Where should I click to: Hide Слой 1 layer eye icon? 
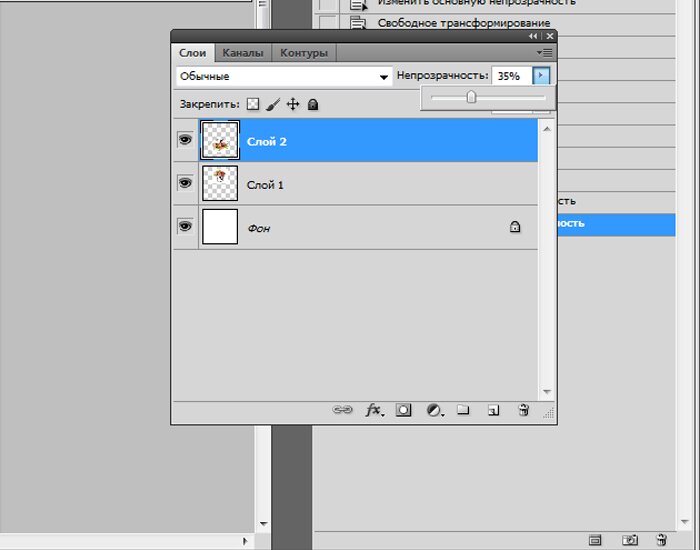click(x=185, y=183)
